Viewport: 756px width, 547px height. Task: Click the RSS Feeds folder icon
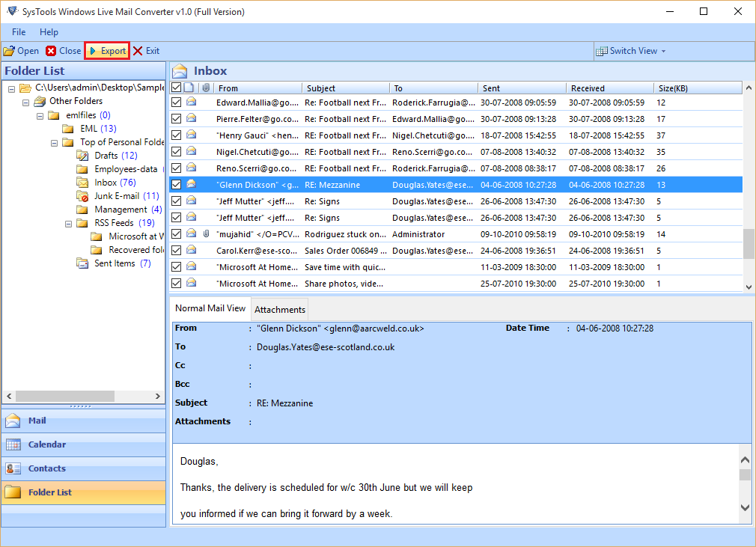coord(82,223)
